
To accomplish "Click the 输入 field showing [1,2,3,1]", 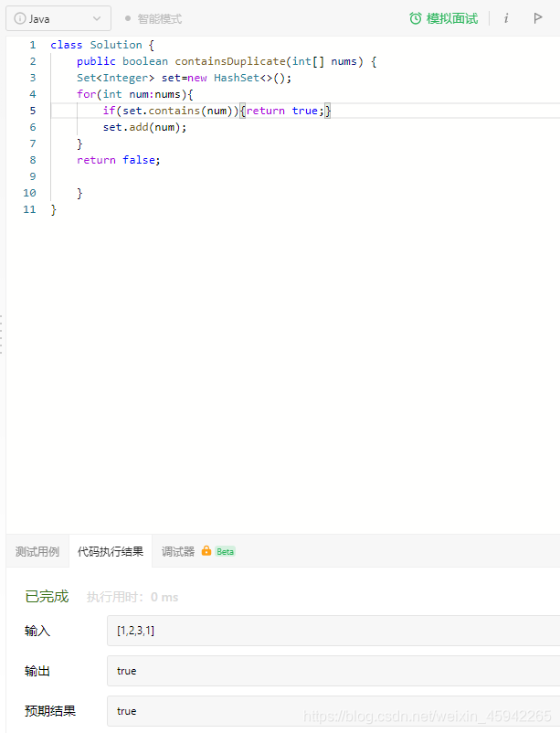I will pyautogui.click(x=333, y=631).
